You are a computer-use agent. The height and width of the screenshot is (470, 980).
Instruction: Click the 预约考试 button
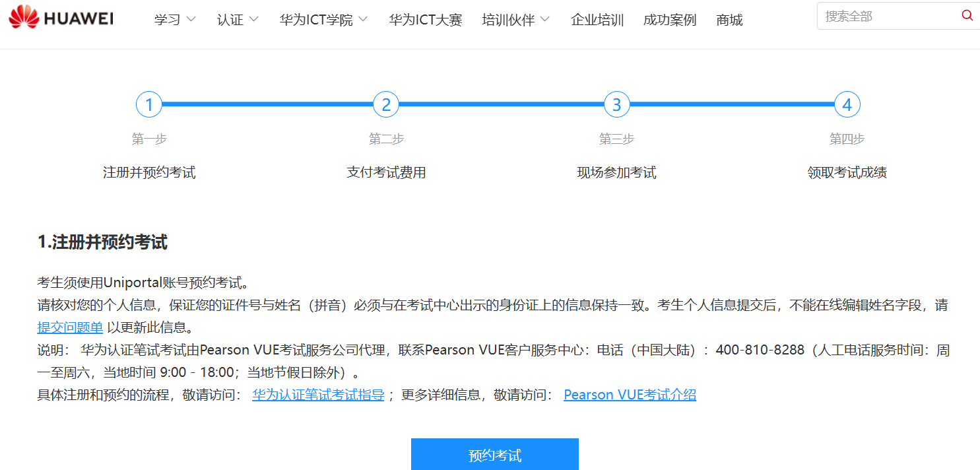click(494, 453)
